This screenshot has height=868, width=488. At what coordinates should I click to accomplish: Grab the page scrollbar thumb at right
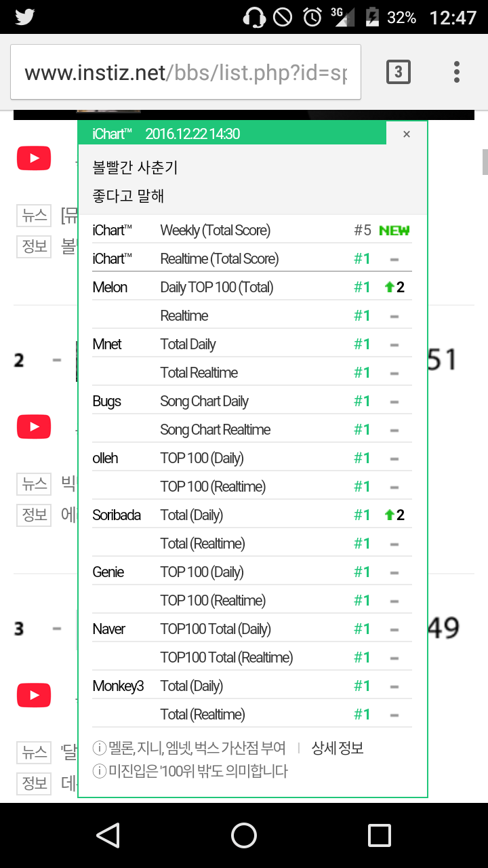tap(485, 161)
